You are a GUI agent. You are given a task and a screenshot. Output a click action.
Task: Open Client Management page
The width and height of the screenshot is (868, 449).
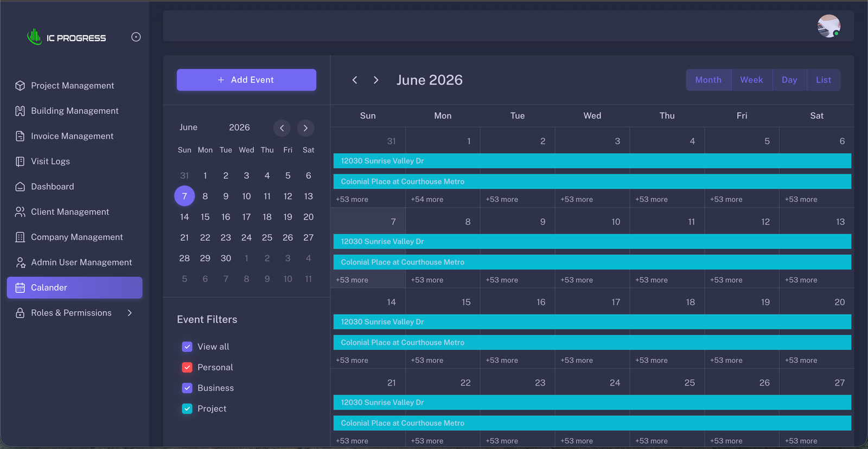coord(74,212)
